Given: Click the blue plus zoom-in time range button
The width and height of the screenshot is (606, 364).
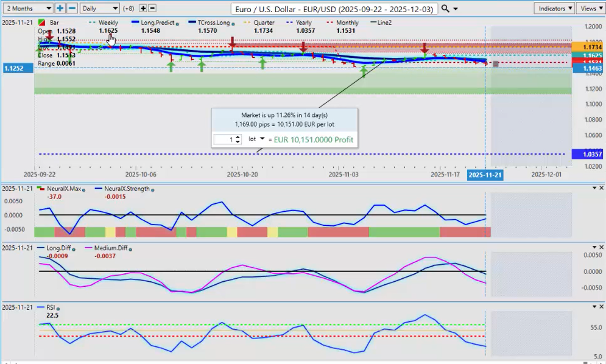Looking at the screenshot, I should (x=60, y=8).
